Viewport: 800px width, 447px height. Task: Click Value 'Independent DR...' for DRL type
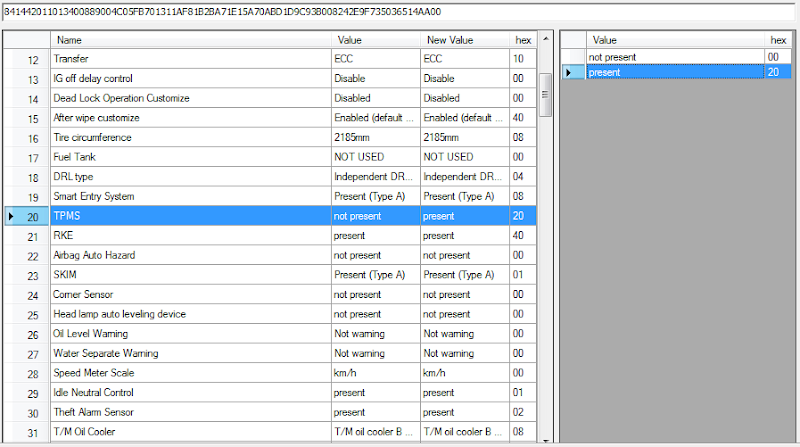376,177
